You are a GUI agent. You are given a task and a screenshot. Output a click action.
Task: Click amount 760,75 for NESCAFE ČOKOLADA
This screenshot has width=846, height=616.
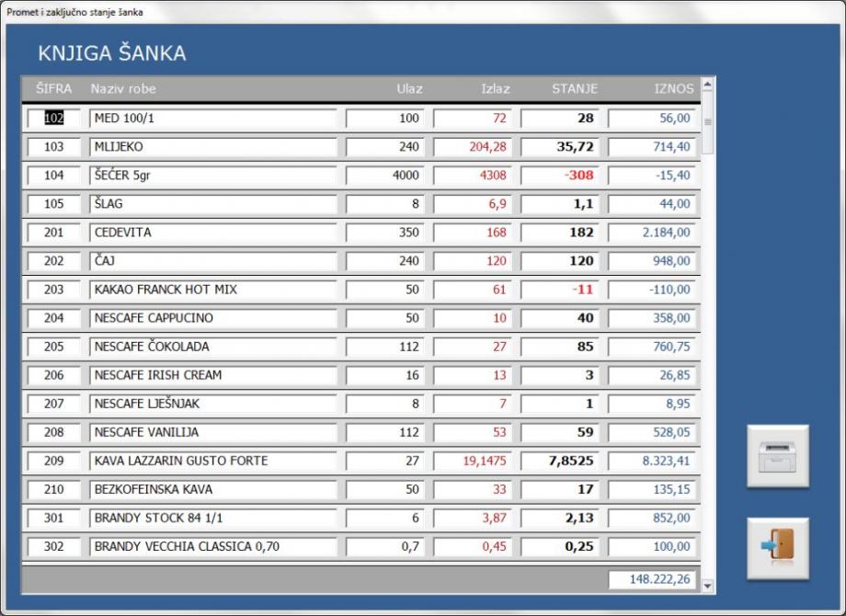[652, 347]
